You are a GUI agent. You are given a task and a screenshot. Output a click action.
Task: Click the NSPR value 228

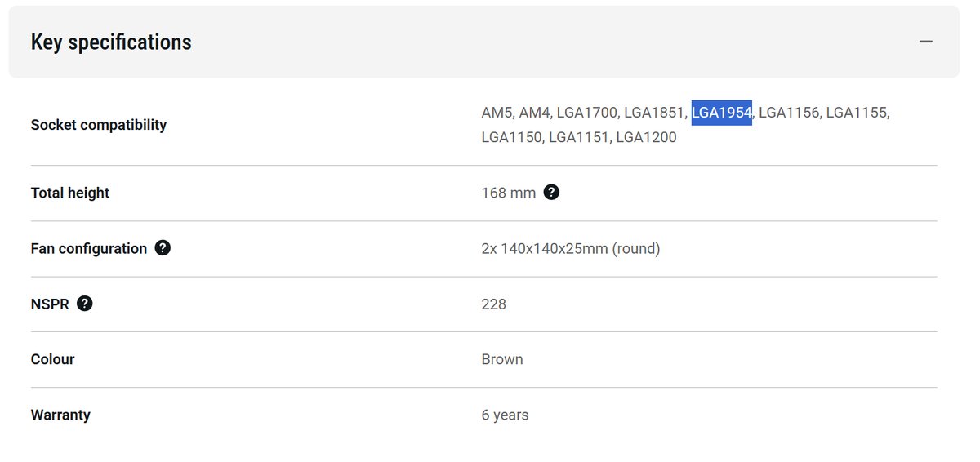494,304
